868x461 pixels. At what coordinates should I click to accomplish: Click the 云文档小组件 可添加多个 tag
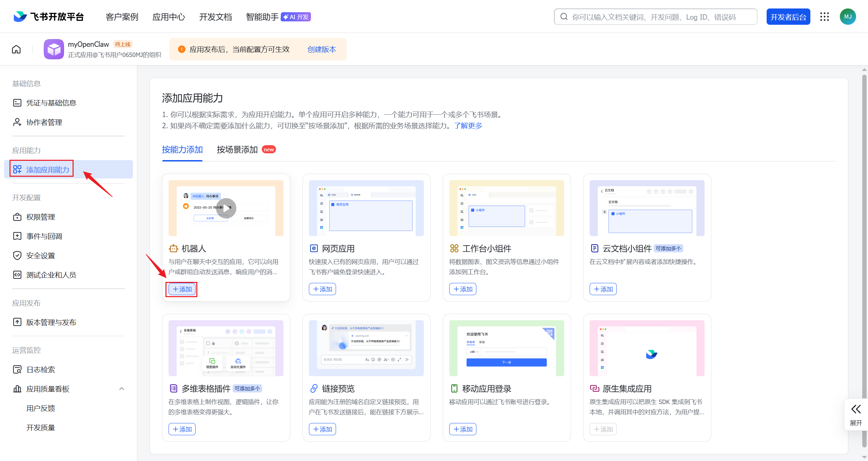pos(668,248)
